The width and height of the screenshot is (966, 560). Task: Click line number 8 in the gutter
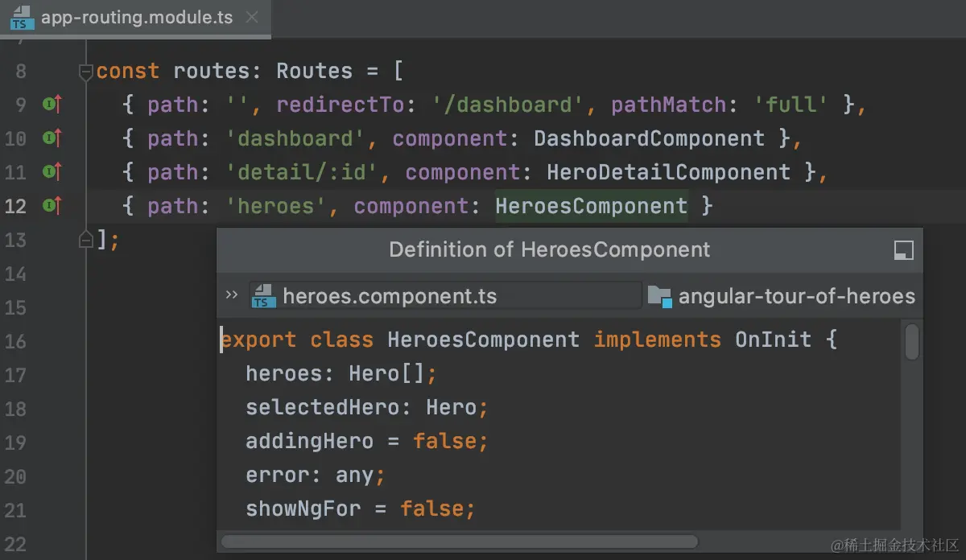click(x=20, y=72)
